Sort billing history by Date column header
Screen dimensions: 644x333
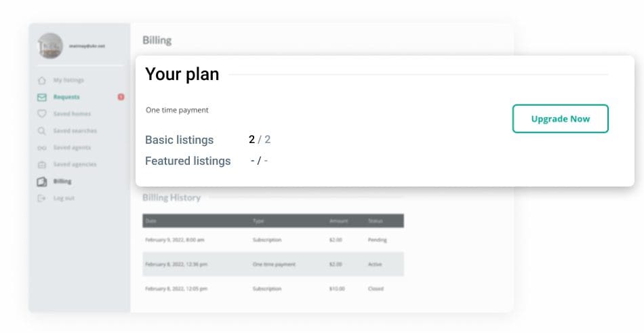[150, 221]
